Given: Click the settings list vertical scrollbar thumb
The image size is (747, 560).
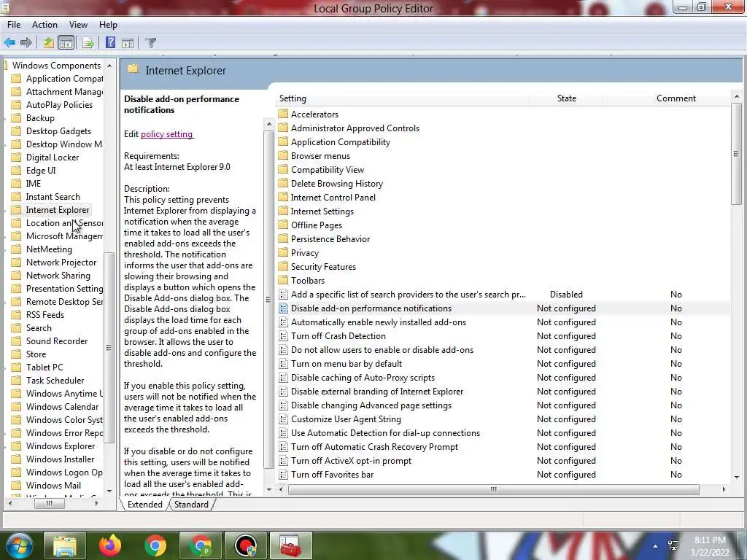Looking at the screenshot, I should pos(737,153).
